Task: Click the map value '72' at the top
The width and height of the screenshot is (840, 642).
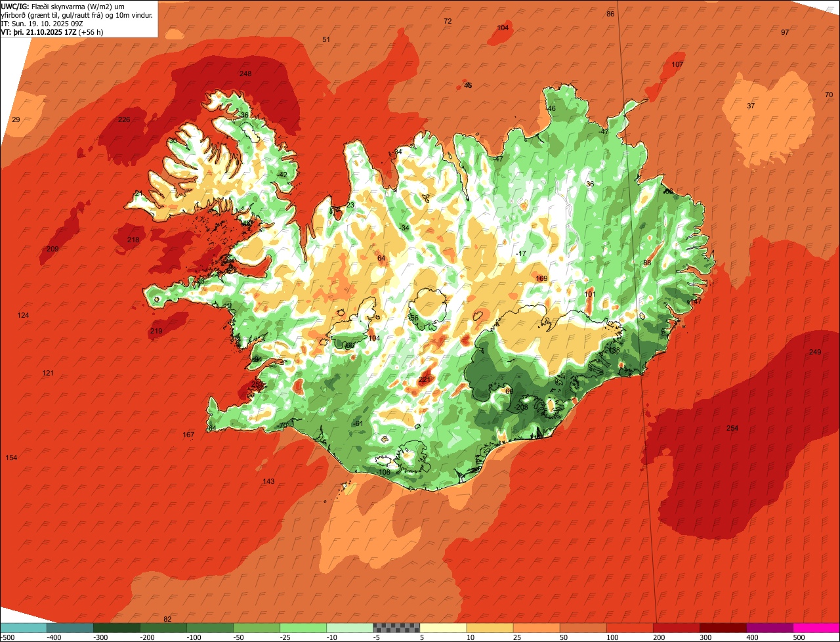Action: [x=448, y=21]
